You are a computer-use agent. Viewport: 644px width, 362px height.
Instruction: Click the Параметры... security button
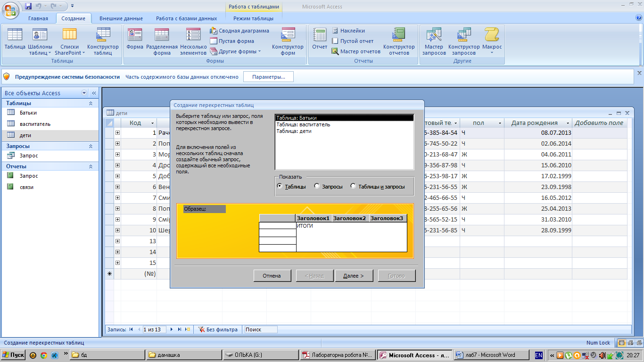268,77
